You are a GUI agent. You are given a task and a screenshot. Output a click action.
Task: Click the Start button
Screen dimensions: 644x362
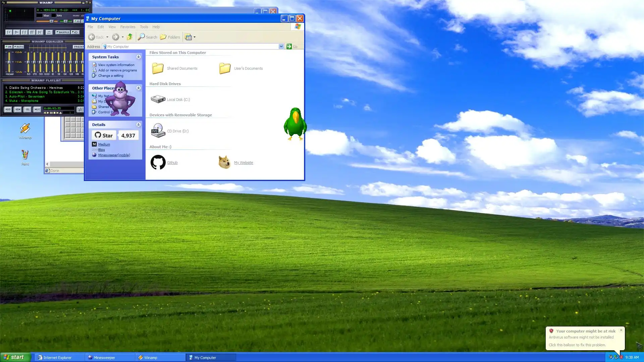pyautogui.click(x=15, y=357)
